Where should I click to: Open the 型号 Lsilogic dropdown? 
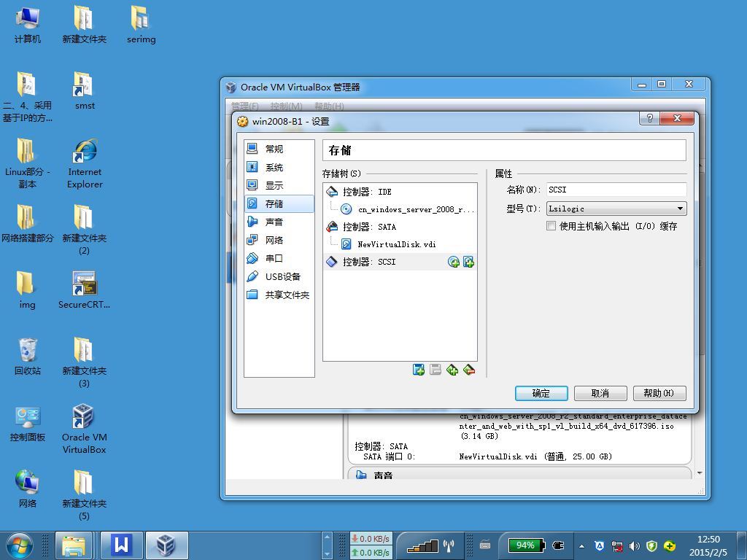616,209
